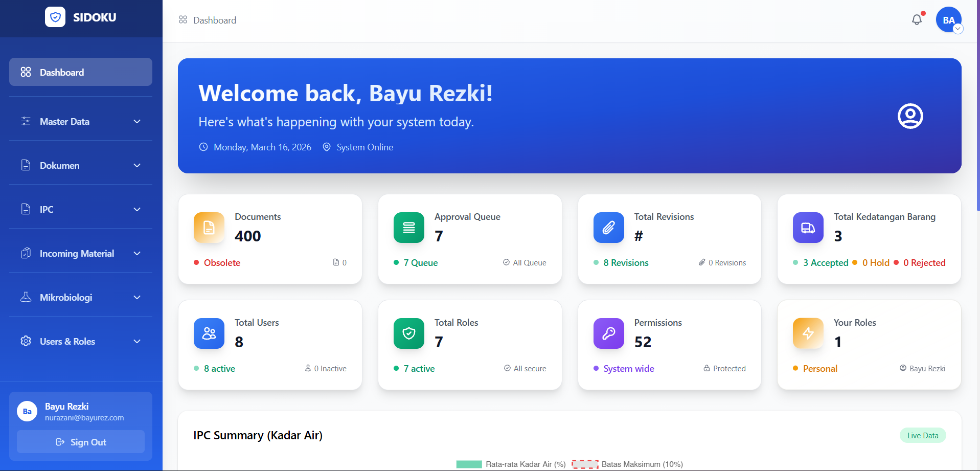980x471 pixels.
Task: Click the Approval Queue list icon
Action: tap(408, 228)
